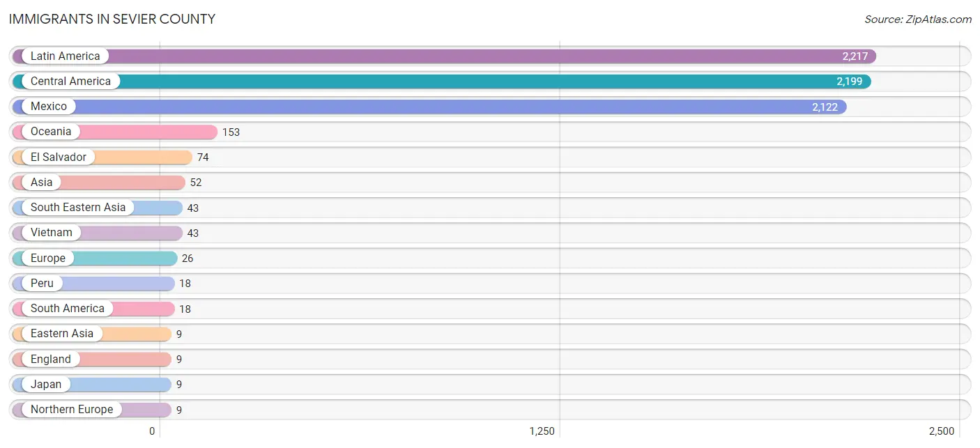Click the 9 value beside England
980x448 pixels.
click(179, 360)
